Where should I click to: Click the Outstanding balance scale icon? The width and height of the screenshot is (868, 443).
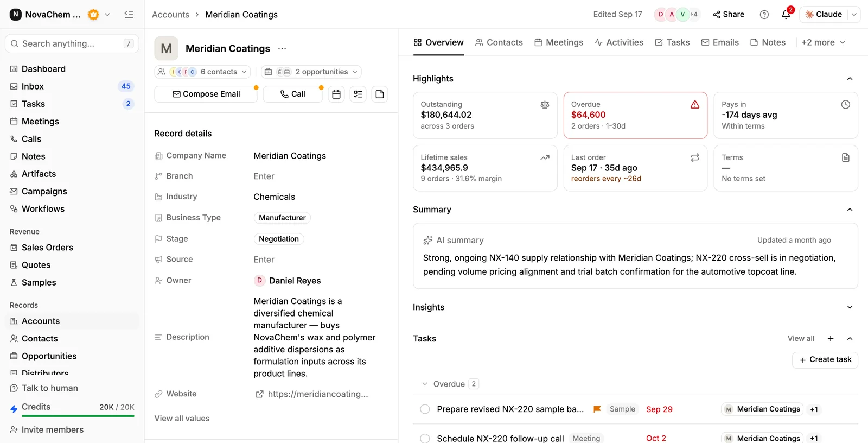[x=545, y=105]
